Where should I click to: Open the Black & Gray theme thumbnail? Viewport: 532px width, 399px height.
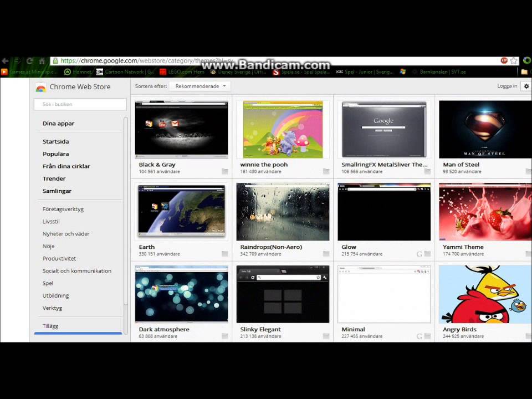182,129
